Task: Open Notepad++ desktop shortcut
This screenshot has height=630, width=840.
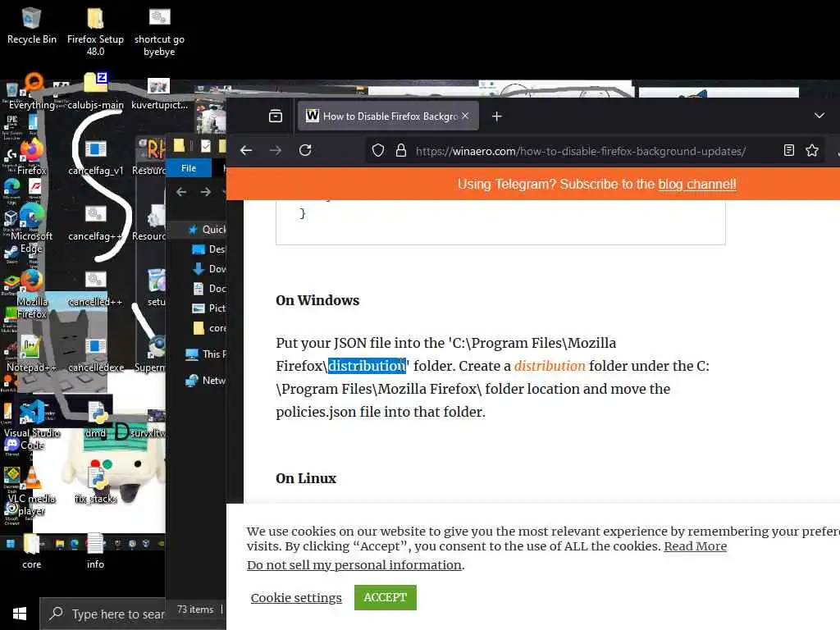Action: [x=31, y=354]
